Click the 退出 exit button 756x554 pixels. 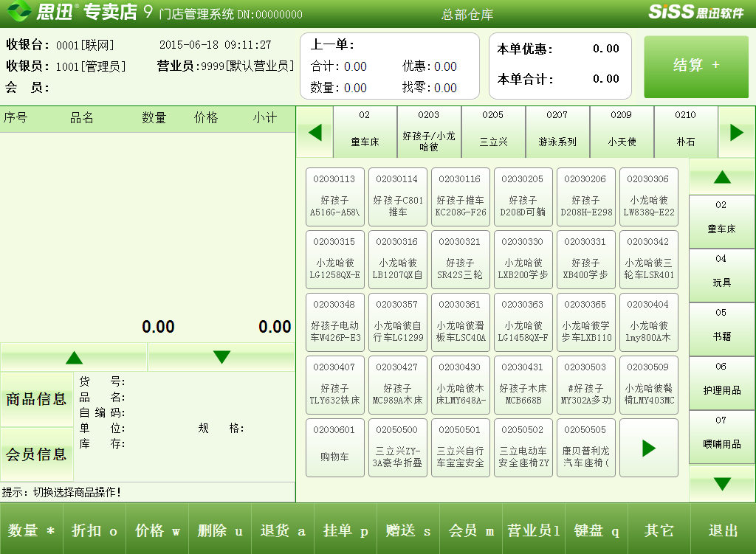pyautogui.click(x=723, y=530)
